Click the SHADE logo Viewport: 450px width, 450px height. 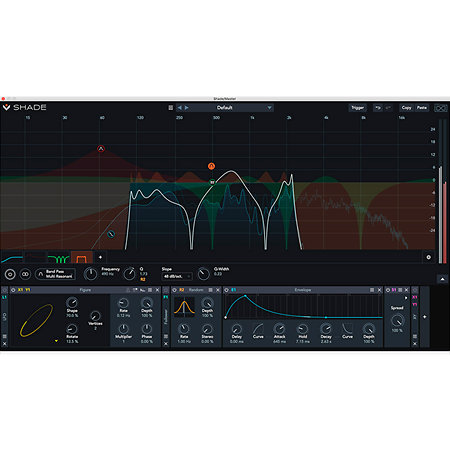point(24,107)
